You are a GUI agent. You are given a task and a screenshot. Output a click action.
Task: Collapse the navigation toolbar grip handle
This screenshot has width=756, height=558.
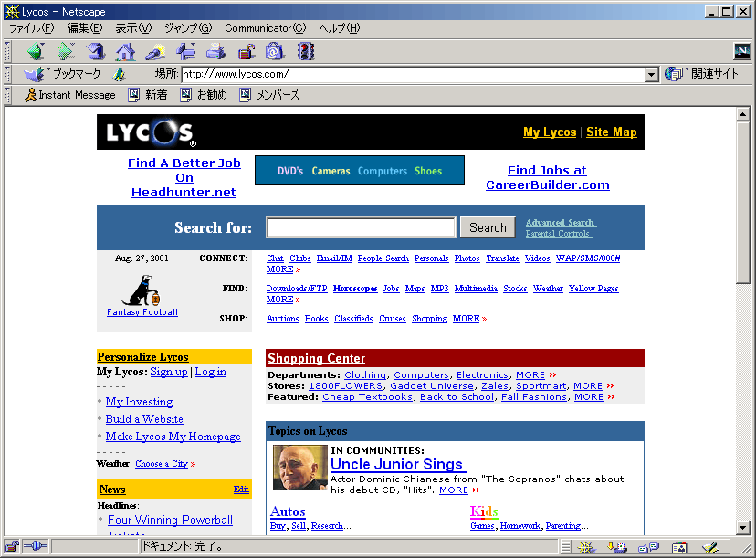tap(7, 51)
